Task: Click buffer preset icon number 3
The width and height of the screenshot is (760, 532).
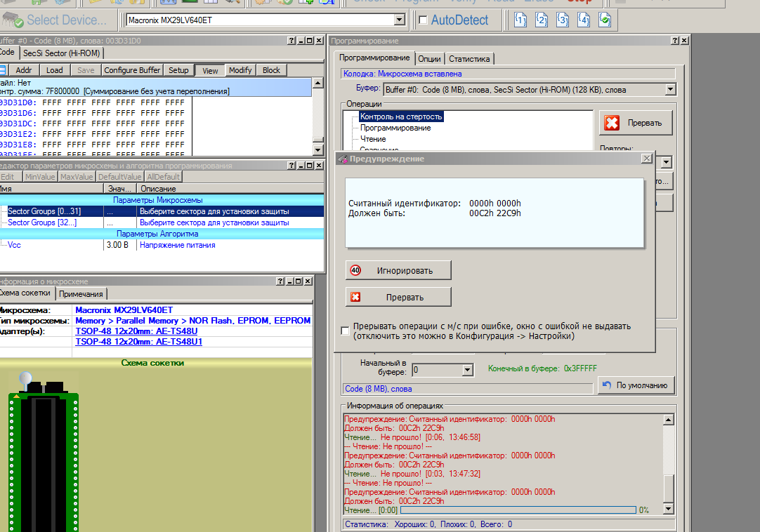Action: click(563, 20)
